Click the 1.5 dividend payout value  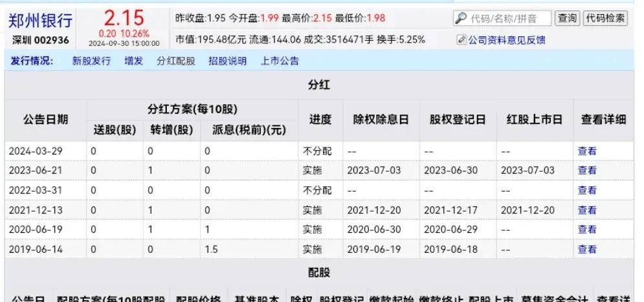click(211, 249)
